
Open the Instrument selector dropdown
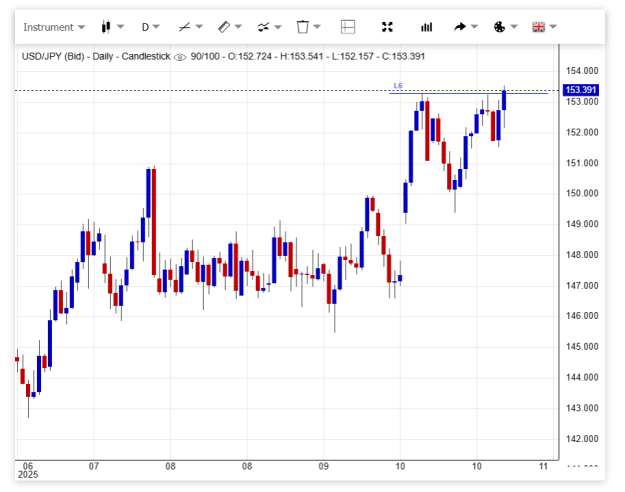[x=54, y=27]
